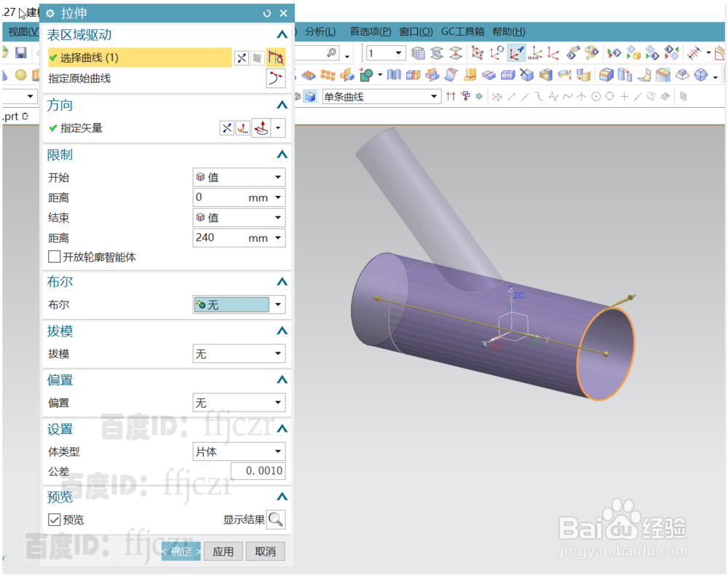Open the 体类型 dropdown showing 片体
The image size is (728, 576).
click(239, 451)
